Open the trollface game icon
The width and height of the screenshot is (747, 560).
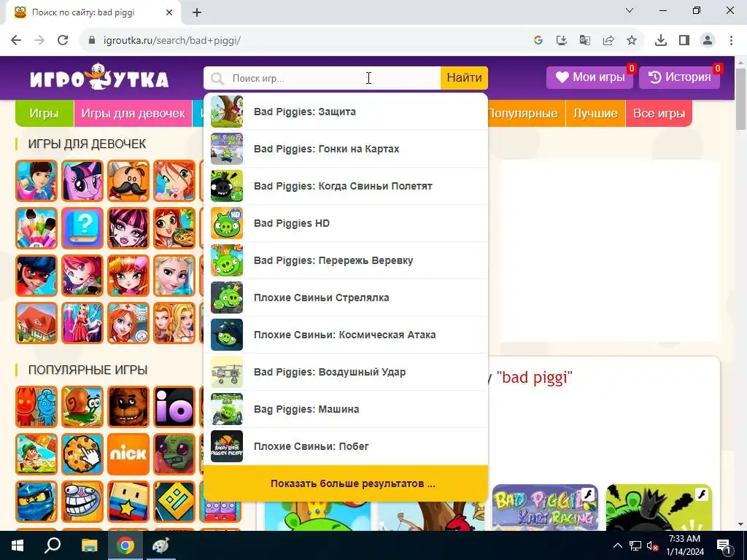click(82, 502)
